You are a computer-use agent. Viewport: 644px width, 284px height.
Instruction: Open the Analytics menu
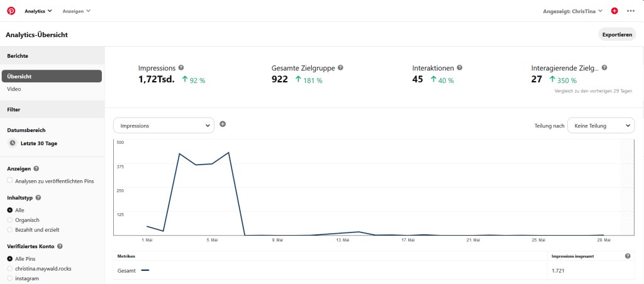38,11
